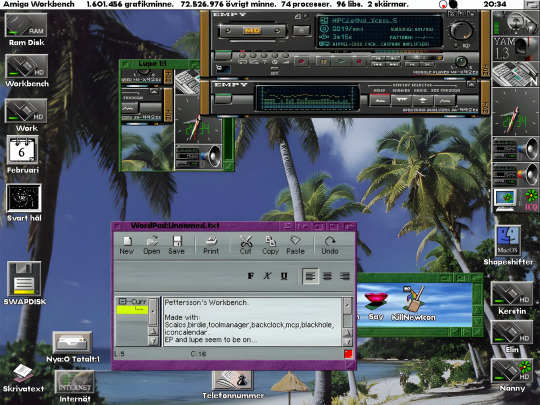Select the yellow highlighted tree item
Viewport: 540px width, 405px height.
click(132, 310)
